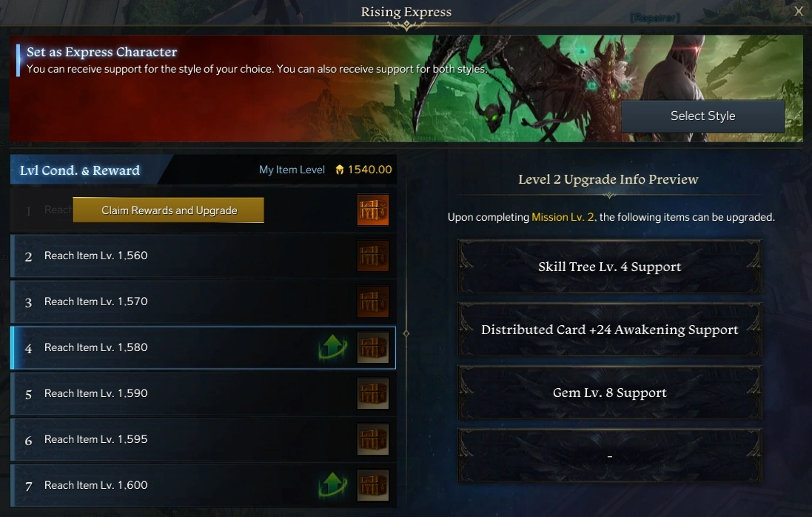Click the reward chest for Item Lv. 1,590
Viewport: 812px width, 517px height.
point(373,394)
